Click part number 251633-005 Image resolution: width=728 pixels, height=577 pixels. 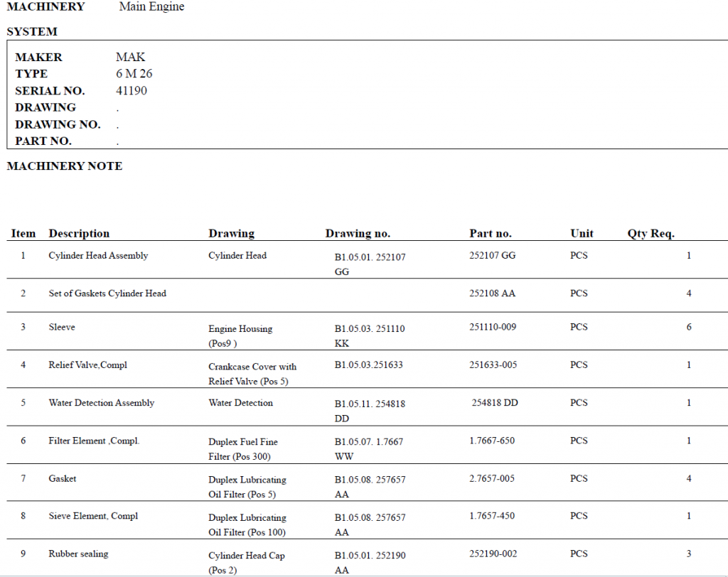pos(493,365)
